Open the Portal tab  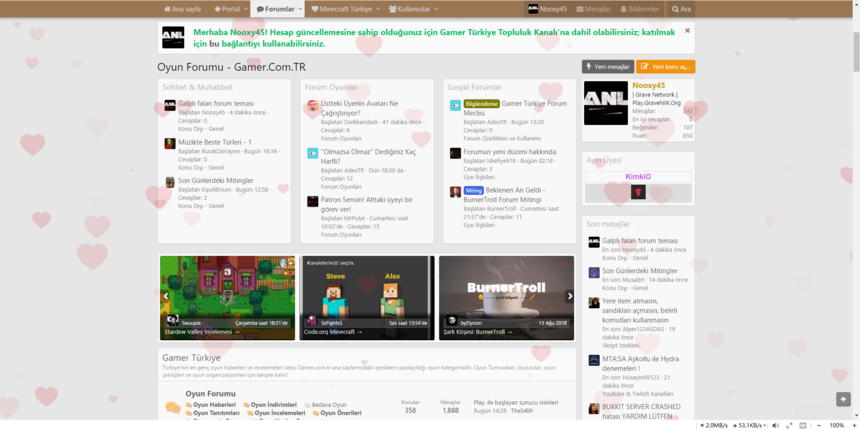(227, 9)
